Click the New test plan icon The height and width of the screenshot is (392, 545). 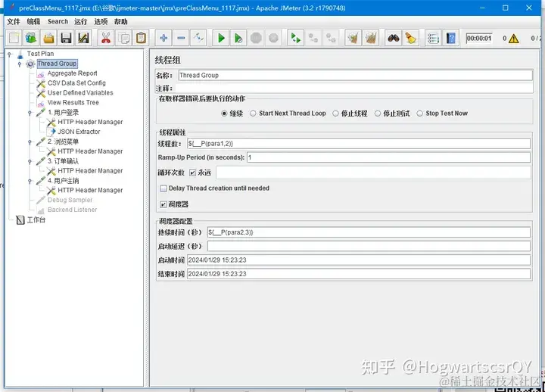(14, 38)
